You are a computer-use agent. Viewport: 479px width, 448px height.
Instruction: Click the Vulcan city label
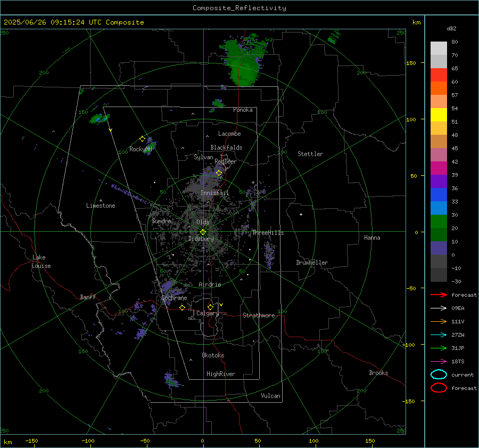[x=270, y=396]
